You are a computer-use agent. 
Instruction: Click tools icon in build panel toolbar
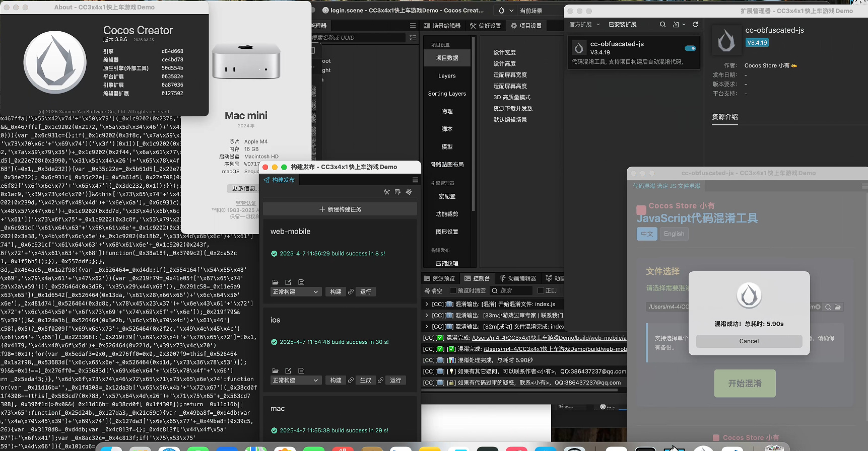click(x=387, y=192)
